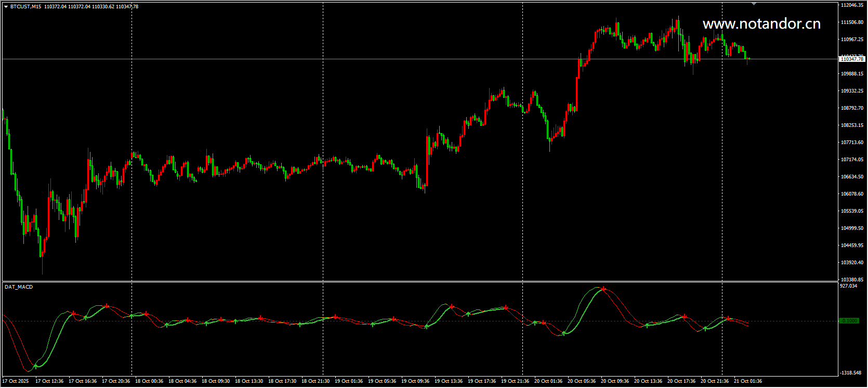Click the grey chart shift marker triangle
The image size is (868, 388).
pyautogui.click(x=754, y=4)
